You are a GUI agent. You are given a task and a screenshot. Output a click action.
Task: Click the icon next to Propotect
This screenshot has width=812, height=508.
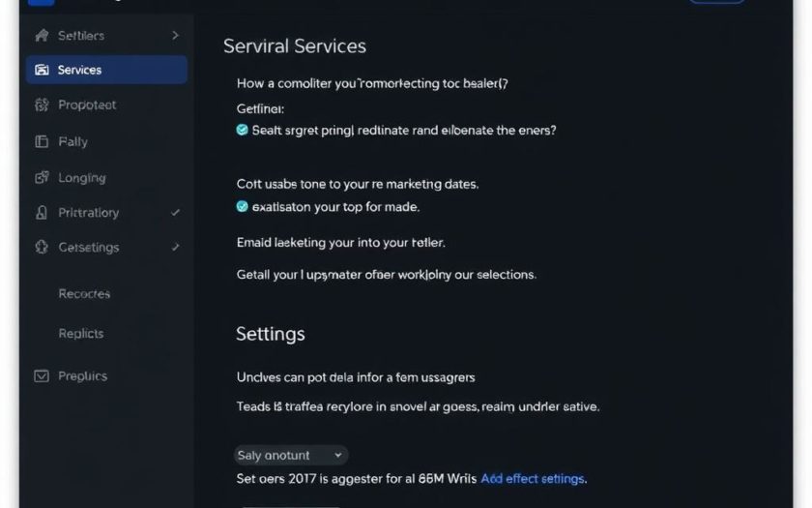pos(42,105)
